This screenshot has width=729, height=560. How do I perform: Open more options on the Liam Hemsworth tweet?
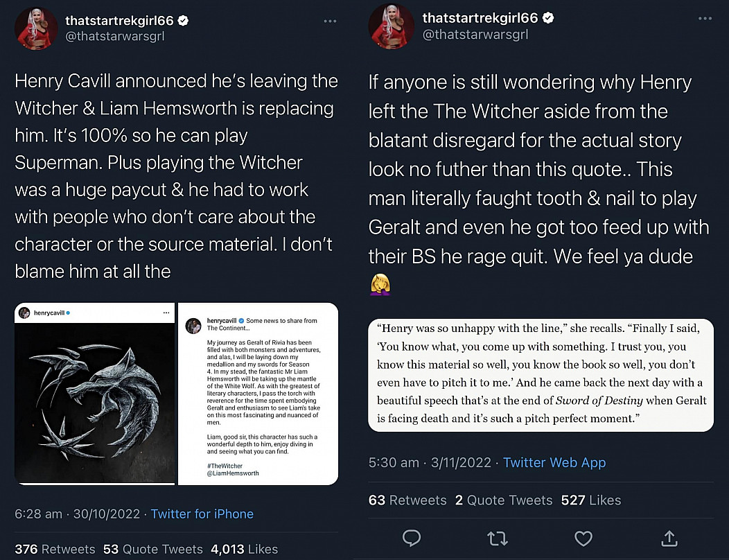[330, 21]
